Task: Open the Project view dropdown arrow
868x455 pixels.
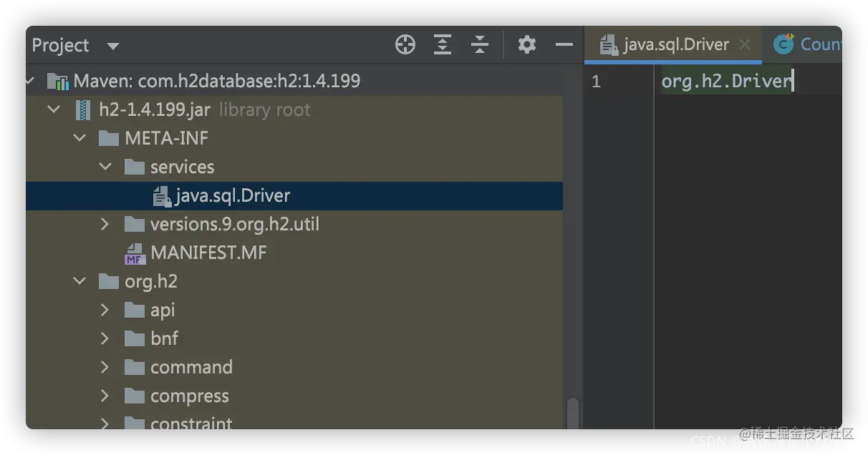Action: (112, 47)
